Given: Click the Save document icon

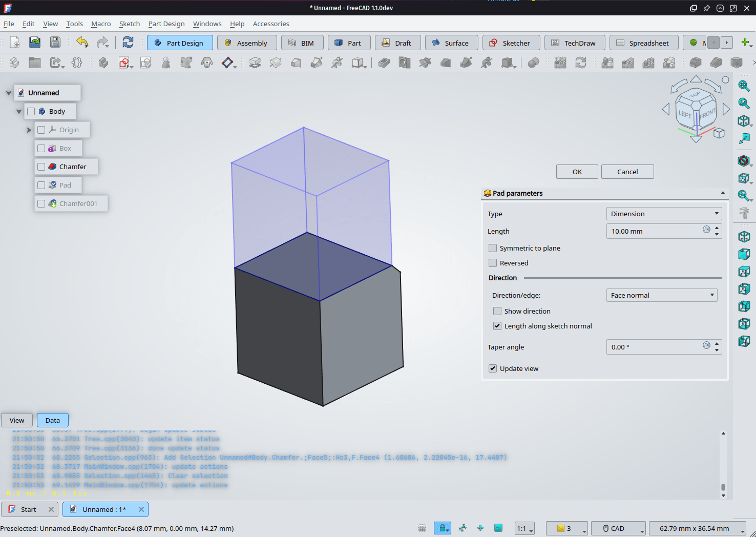Looking at the screenshot, I should 55,43.
